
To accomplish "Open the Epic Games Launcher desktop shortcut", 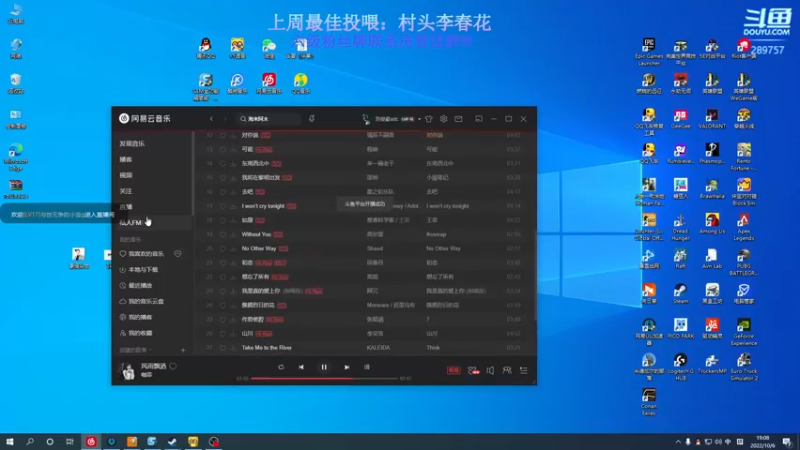I will tap(649, 52).
